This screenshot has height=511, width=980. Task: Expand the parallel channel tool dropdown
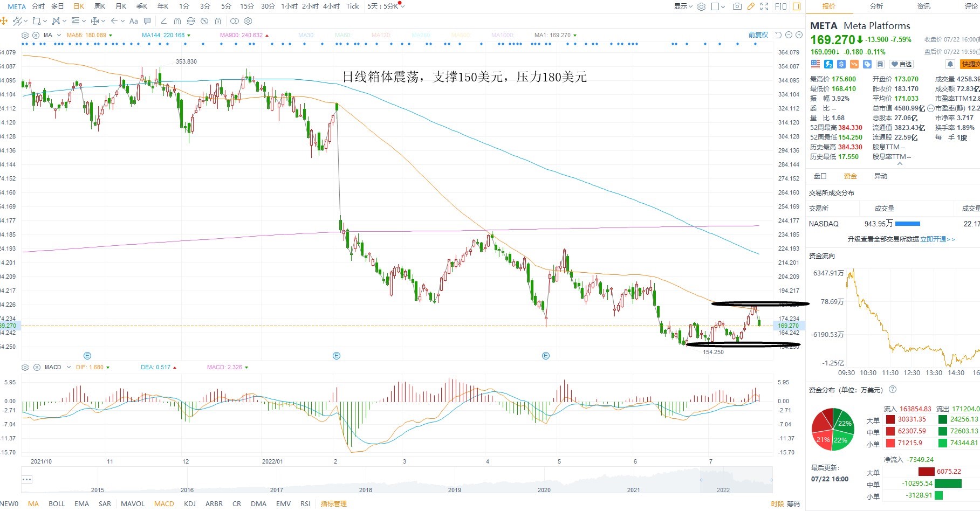click(x=25, y=21)
